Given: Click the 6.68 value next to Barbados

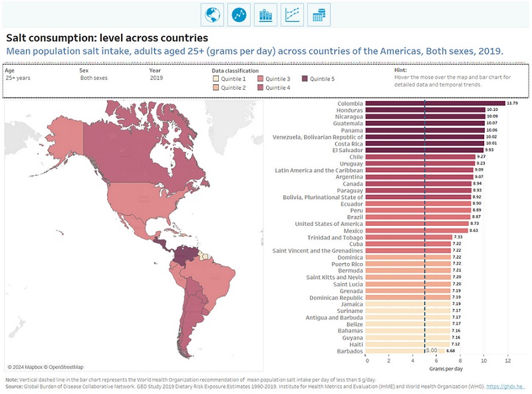Looking at the screenshot, I should [x=451, y=351].
